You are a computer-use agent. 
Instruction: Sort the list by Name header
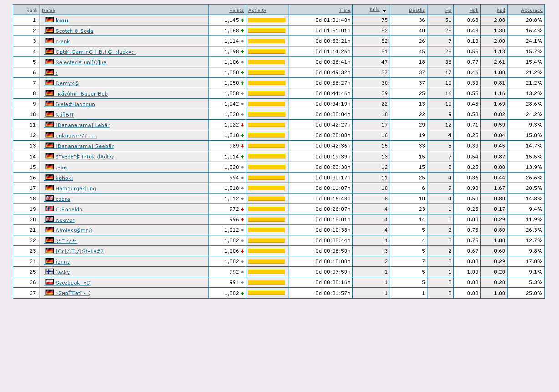[x=48, y=10]
